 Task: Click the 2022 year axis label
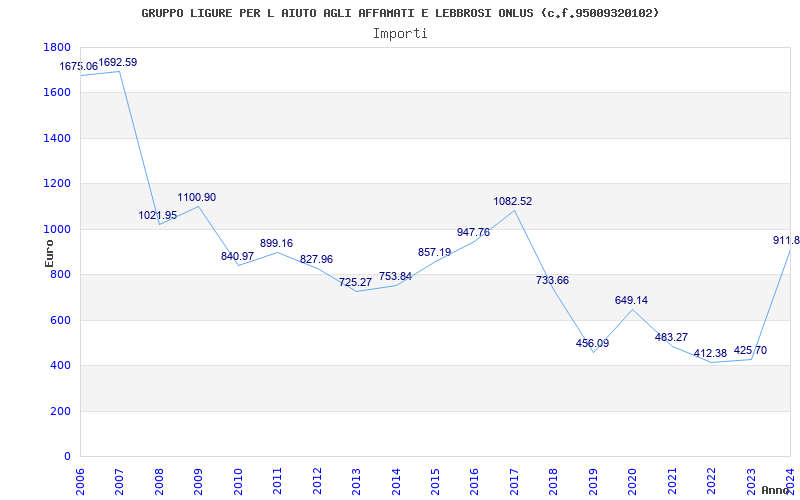coord(711,482)
